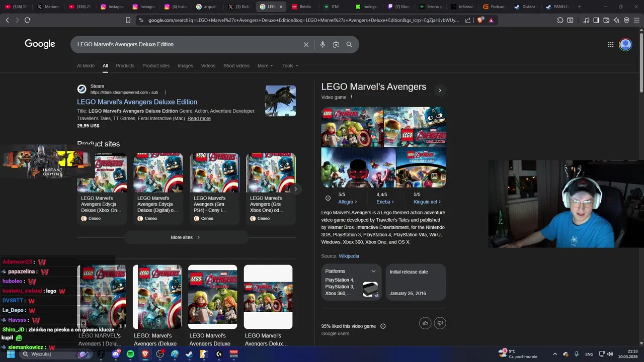Show next product sites with arrow

coord(295,189)
